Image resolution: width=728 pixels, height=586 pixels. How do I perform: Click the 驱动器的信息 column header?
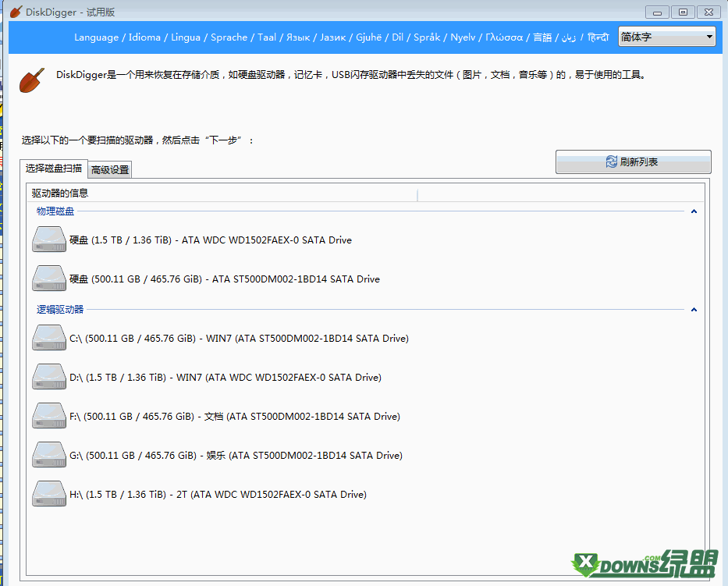(222, 194)
